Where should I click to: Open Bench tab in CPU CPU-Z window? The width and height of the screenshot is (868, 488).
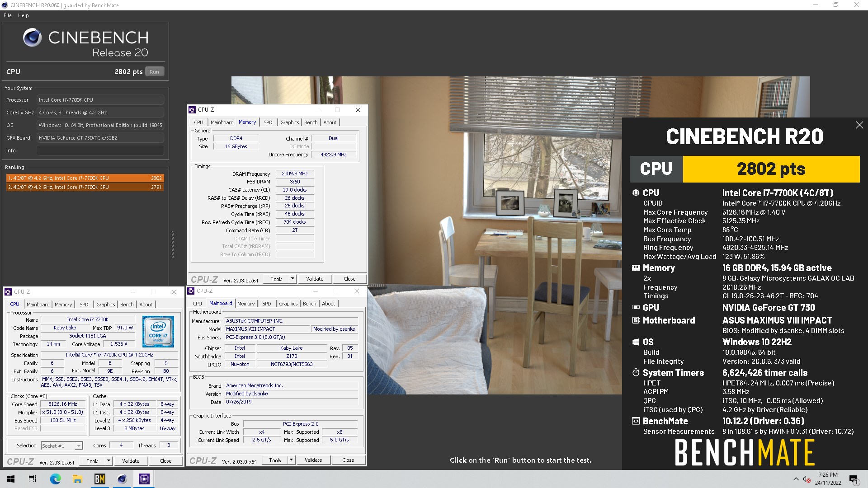[x=127, y=305]
